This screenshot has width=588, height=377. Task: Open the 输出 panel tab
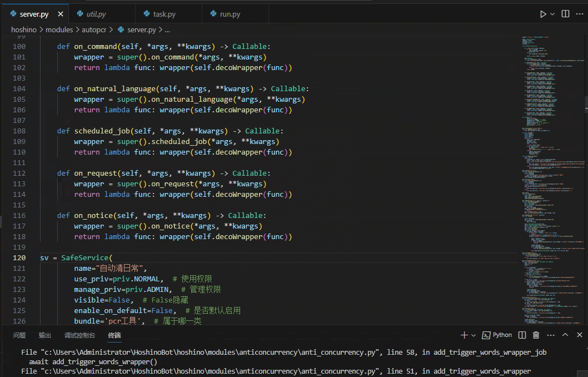(44, 335)
